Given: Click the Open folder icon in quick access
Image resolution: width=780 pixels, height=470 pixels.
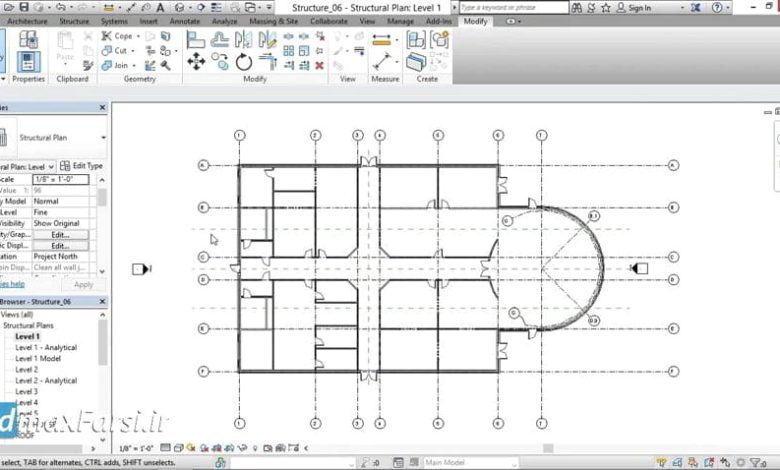Looking at the screenshot, I should 9,7.
